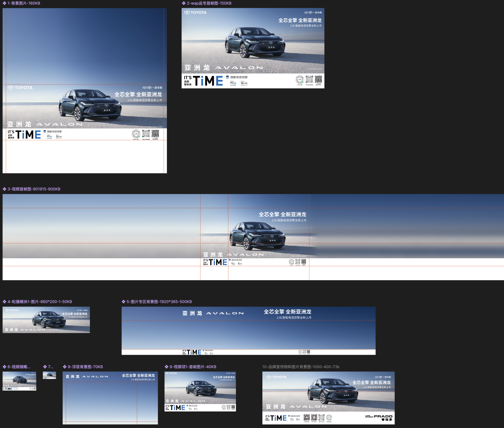Select the frame title 1-背景图片-160KB
The height and width of the screenshot is (428, 504).
coord(24,3)
